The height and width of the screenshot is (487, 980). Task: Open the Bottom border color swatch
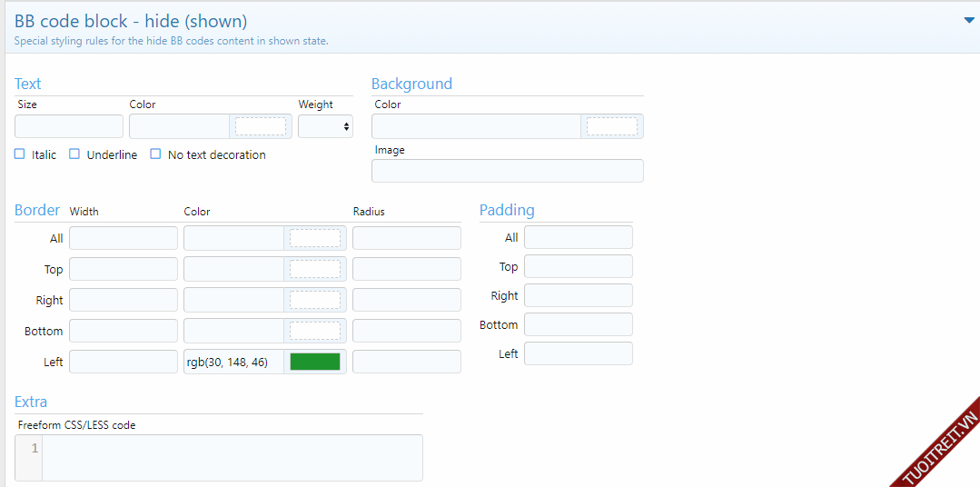click(314, 331)
